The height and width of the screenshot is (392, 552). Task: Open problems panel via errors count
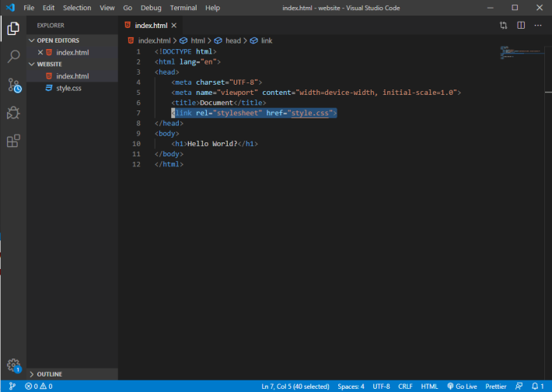point(32,387)
